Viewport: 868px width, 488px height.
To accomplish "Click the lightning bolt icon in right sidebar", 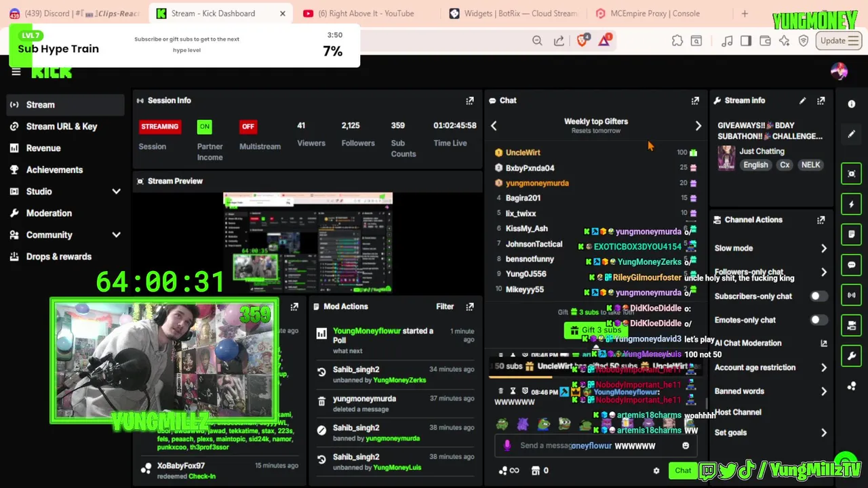I will [x=852, y=204].
